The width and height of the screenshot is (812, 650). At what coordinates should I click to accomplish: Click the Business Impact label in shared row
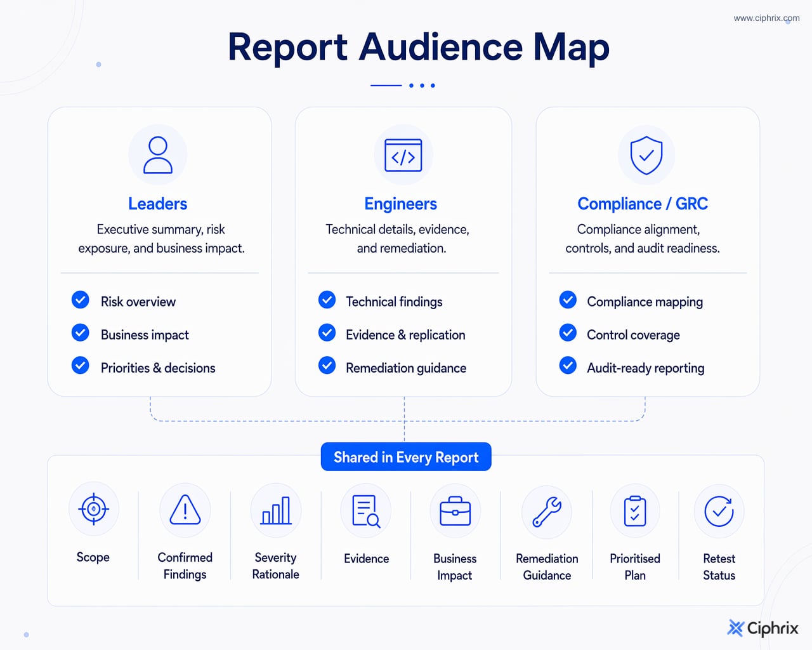tap(455, 567)
